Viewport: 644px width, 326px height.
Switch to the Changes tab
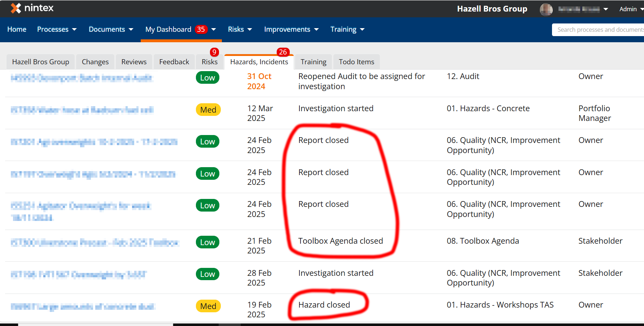[x=95, y=62]
